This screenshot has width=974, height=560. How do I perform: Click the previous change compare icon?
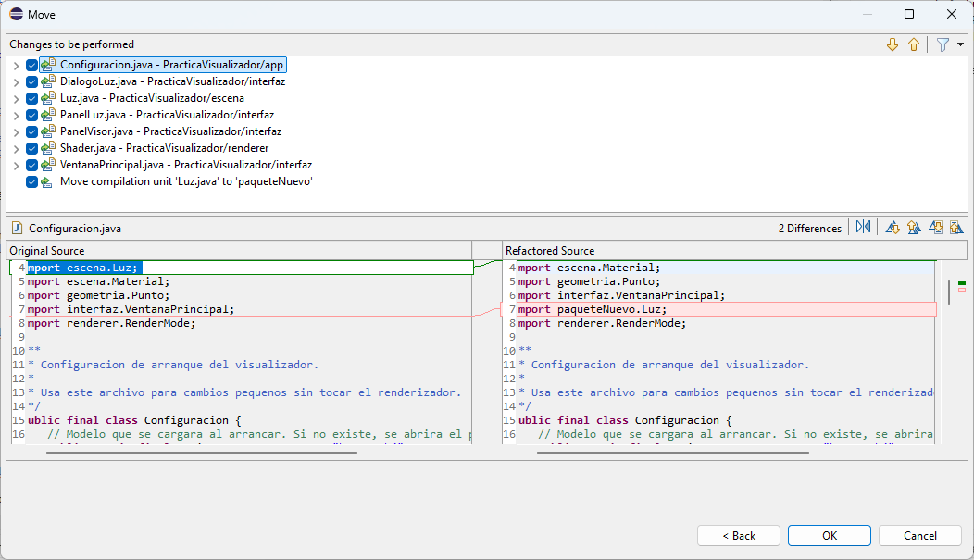tap(956, 227)
